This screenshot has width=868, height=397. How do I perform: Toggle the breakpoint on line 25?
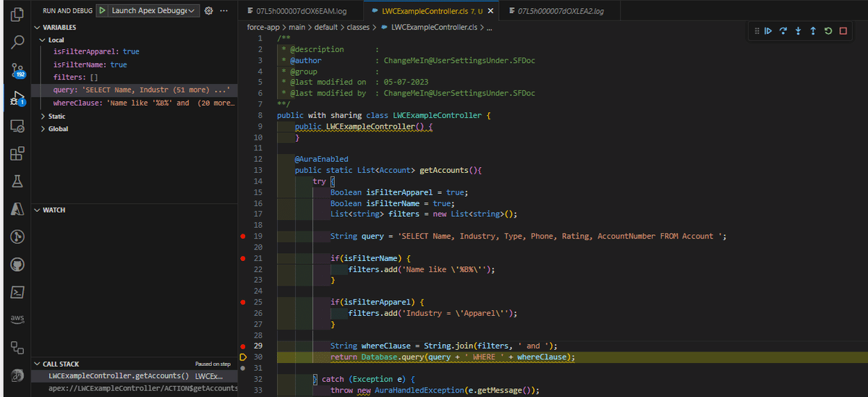pos(243,302)
